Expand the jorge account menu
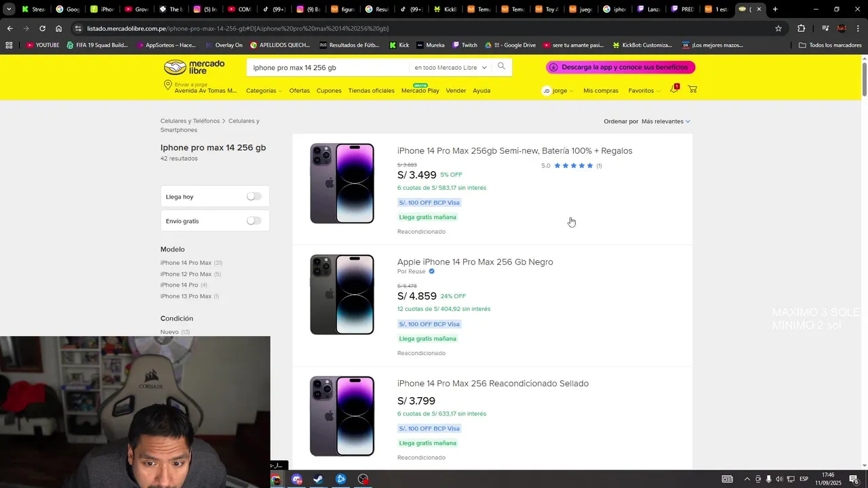Viewport: 868px width, 488px height. click(563, 91)
